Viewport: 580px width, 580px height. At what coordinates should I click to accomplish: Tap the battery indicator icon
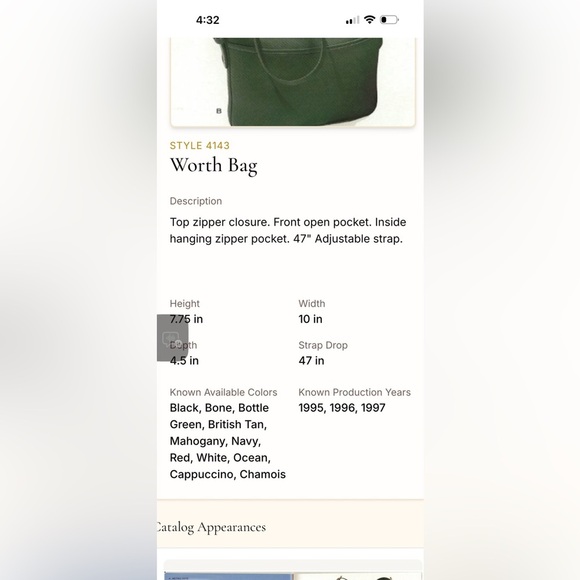click(x=389, y=20)
